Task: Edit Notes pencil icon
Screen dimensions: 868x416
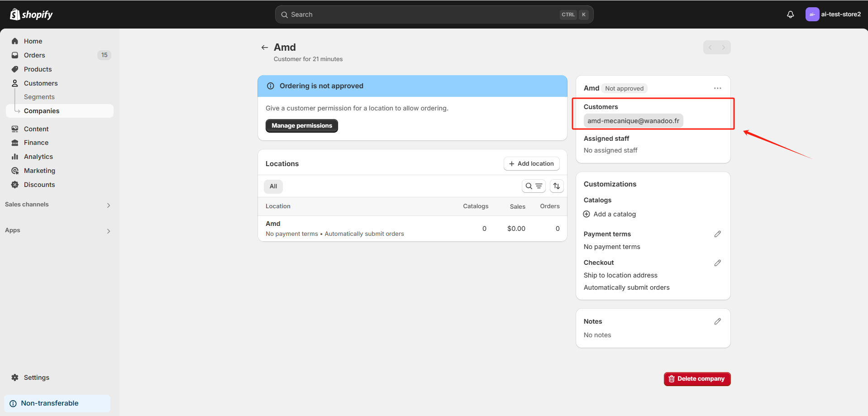Action: point(718,321)
